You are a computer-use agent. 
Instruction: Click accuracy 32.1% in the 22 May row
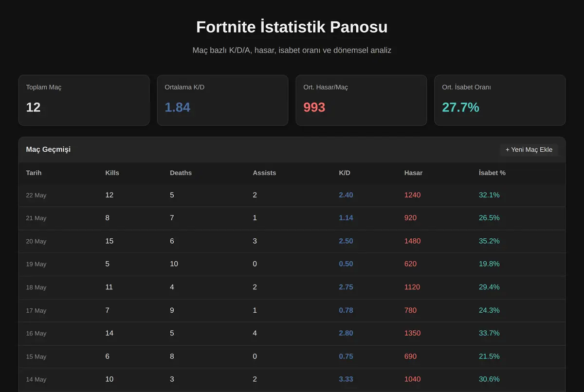click(x=489, y=195)
